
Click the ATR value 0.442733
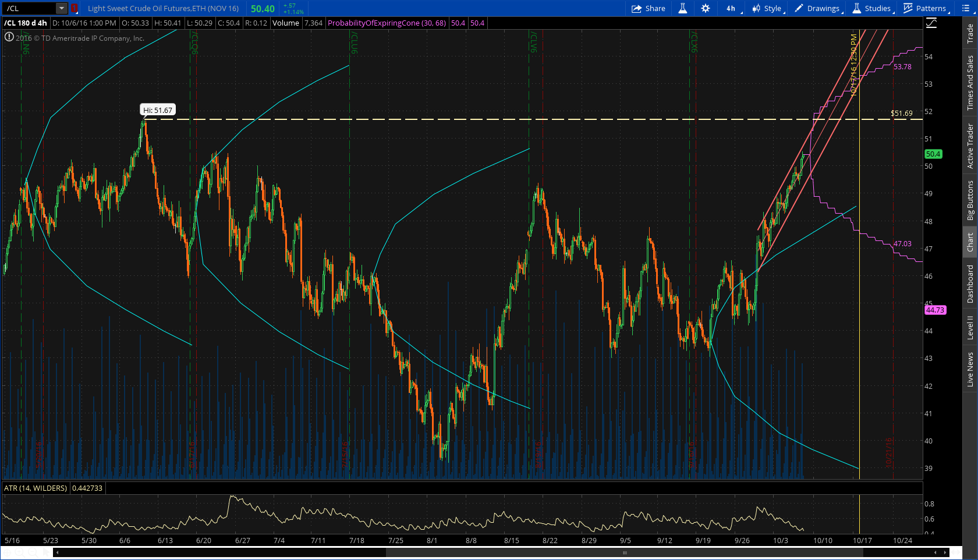(x=87, y=488)
